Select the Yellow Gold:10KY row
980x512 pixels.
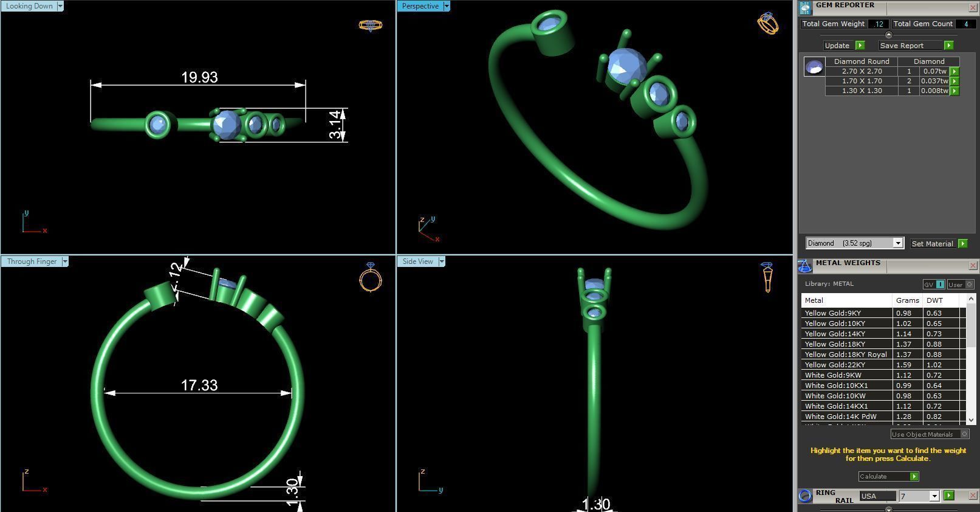click(883, 323)
